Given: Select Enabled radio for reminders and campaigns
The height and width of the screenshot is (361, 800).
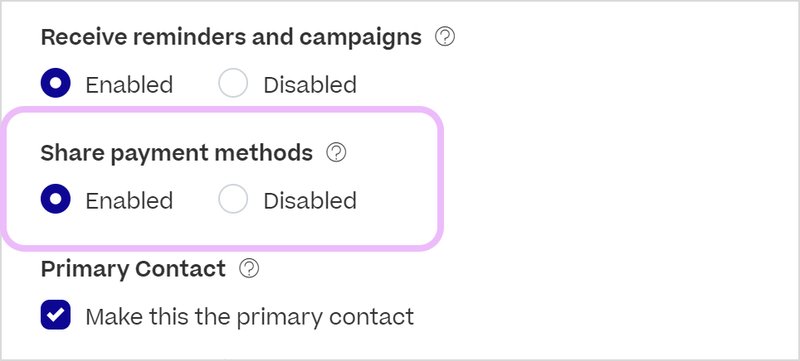Looking at the screenshot, I should [56, 83].
